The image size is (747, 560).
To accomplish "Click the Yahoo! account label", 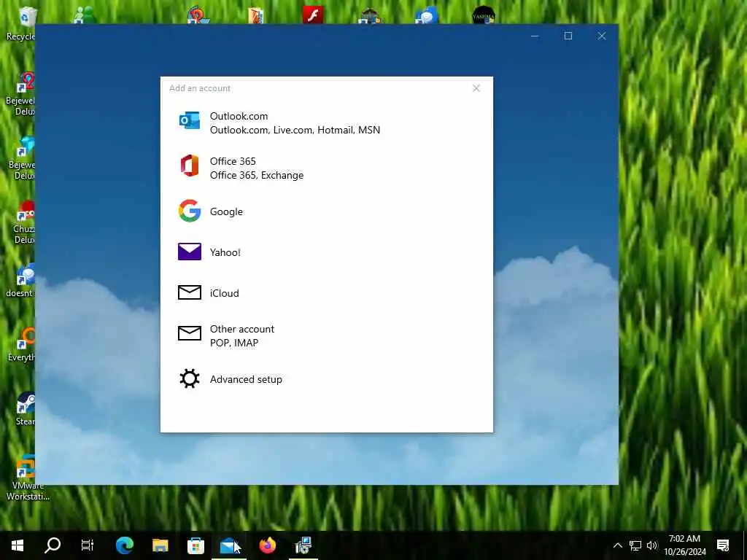I will [x=225, y=252].
